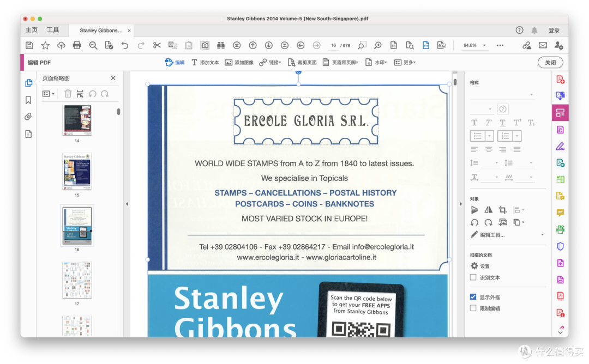Open page 17 thumbnail
Viewport: 589px width, 364px height.
coord(77,280)
